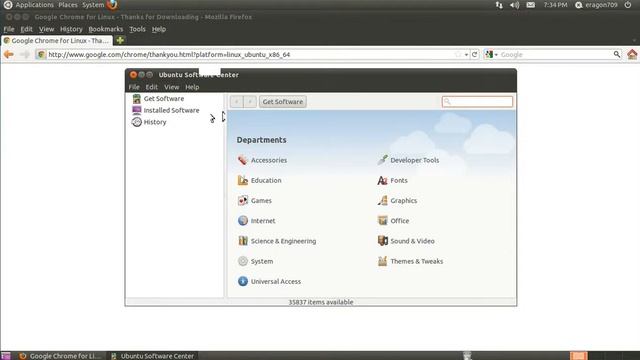The image size is (640, 360).
Task: Open the Sound & Video department icon
Action: (x=382, y=241)
